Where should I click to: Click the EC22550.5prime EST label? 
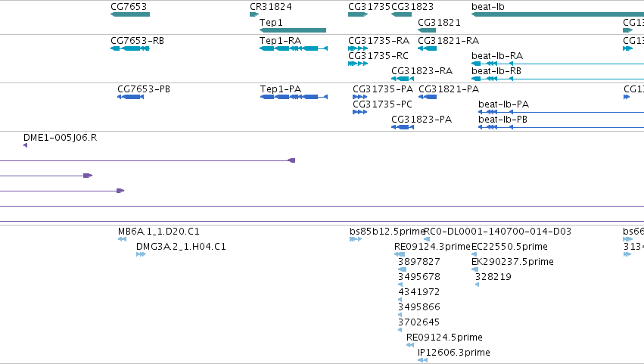click(509, 247)
